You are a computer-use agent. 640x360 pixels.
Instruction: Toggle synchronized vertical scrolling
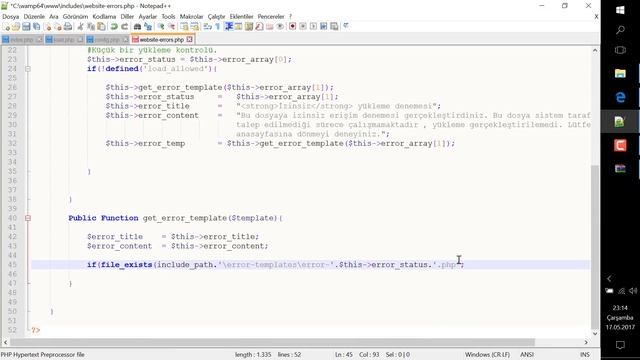(x=185, y=27)
